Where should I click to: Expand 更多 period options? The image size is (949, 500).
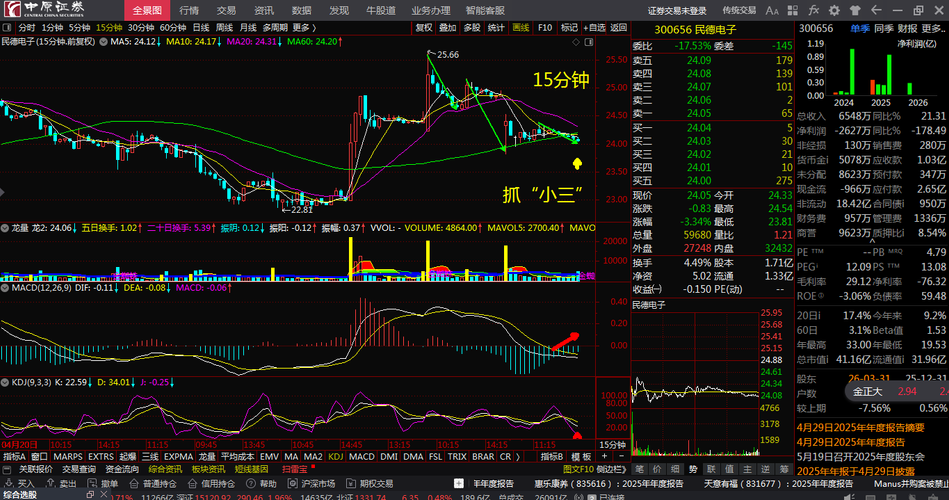[x=304, y=27]
